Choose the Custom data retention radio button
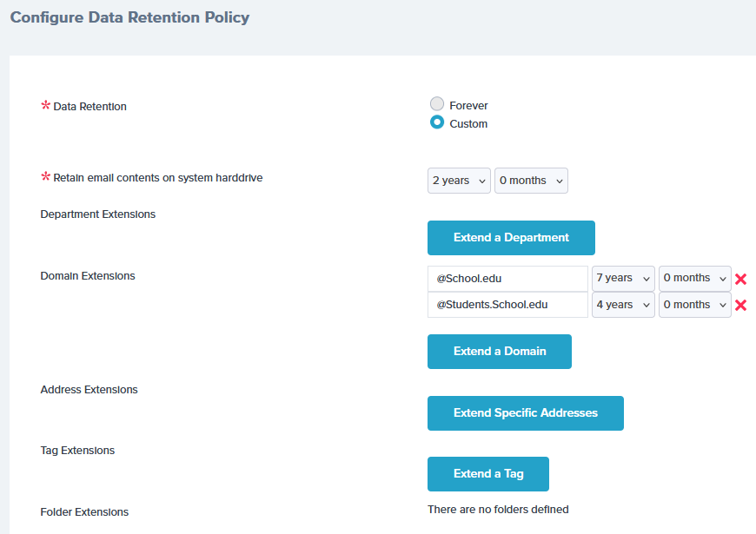Viewport: 756px width, 534px height. 437,123
